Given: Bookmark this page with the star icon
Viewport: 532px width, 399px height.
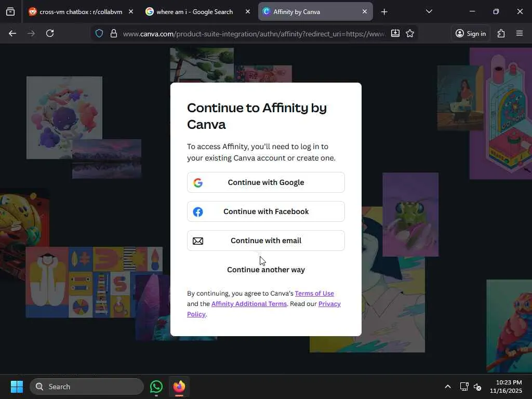Looking at the screenshot, I should click(410, 33).
